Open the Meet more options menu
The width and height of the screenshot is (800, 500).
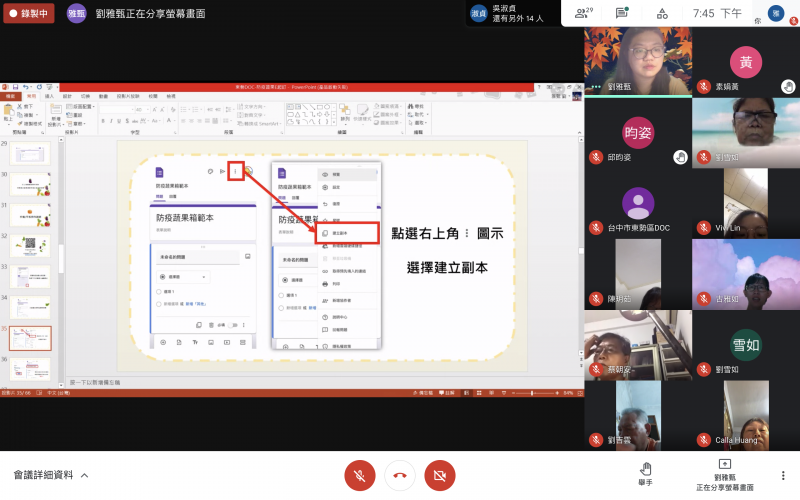783,476
